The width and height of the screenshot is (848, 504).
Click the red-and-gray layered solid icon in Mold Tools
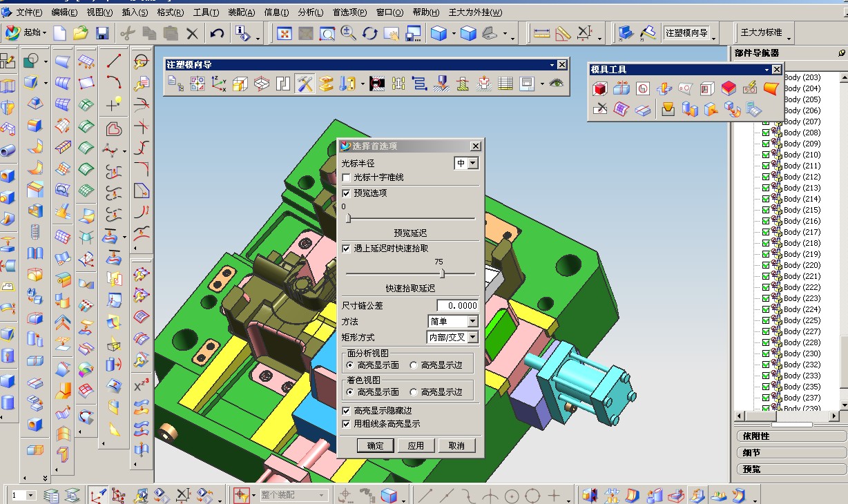(729, 88)
